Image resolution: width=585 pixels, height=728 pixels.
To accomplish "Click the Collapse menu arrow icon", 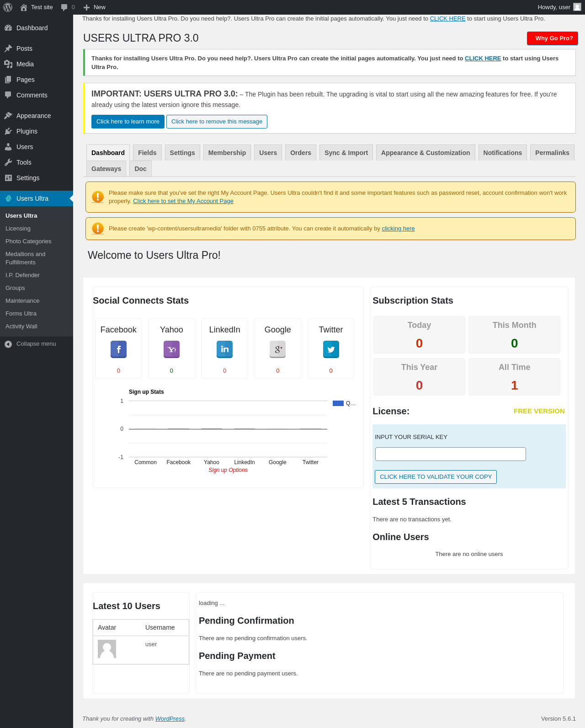I will (8, 344).
